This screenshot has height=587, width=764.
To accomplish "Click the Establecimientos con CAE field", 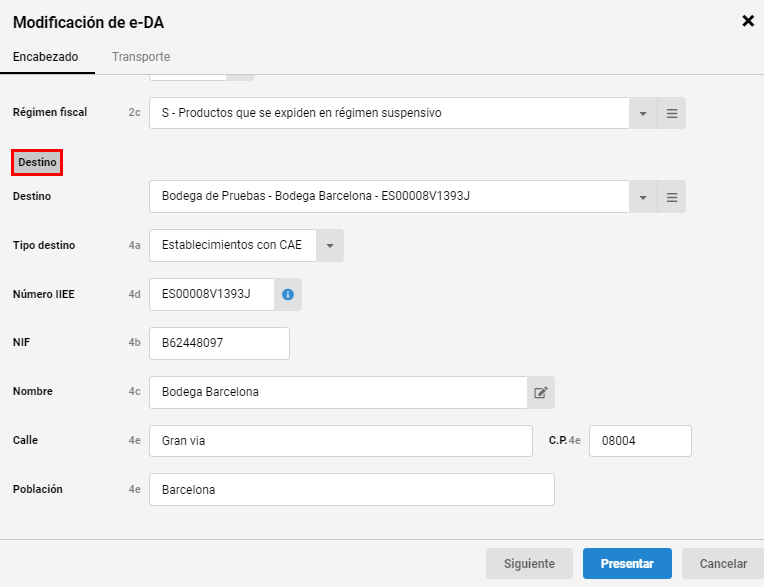I will pos(232,246).
